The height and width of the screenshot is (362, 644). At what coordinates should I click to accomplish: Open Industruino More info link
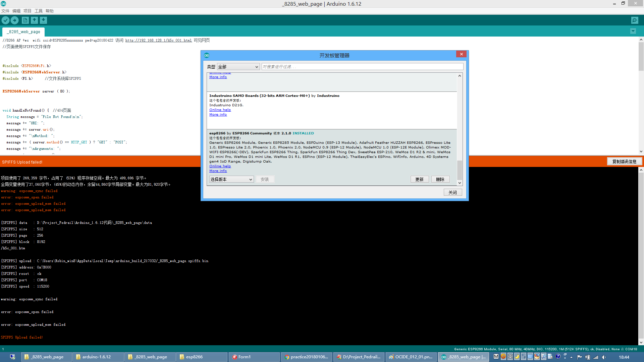pyautogui.click(x=218, y=115)
